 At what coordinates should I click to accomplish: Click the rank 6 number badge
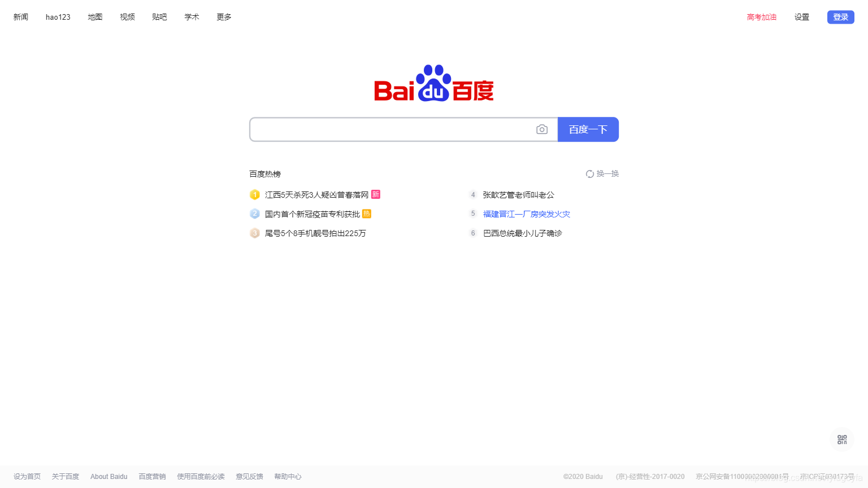(473, 233)
